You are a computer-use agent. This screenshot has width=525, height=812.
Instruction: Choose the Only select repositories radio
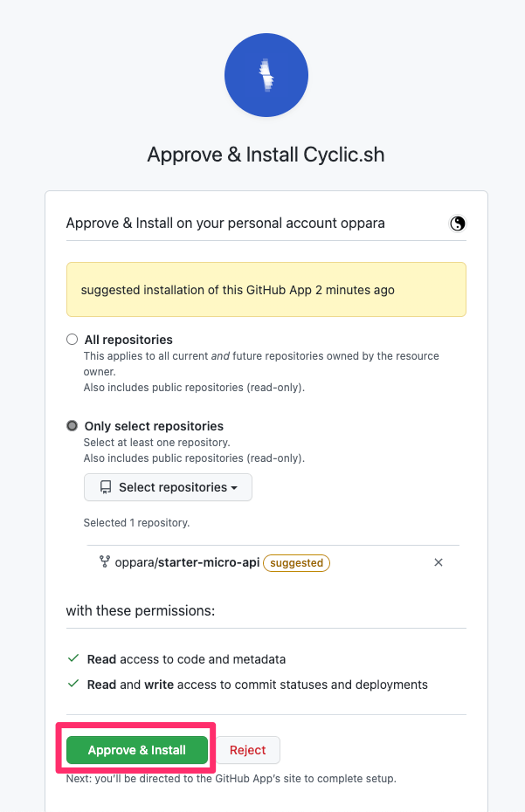73,426
